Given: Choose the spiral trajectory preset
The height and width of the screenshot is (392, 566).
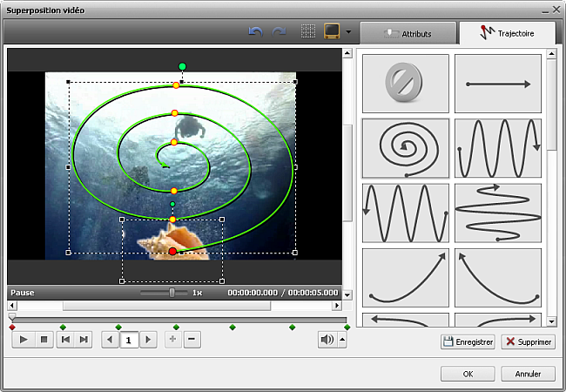Looking at the screenshot, I should [406, 148].
